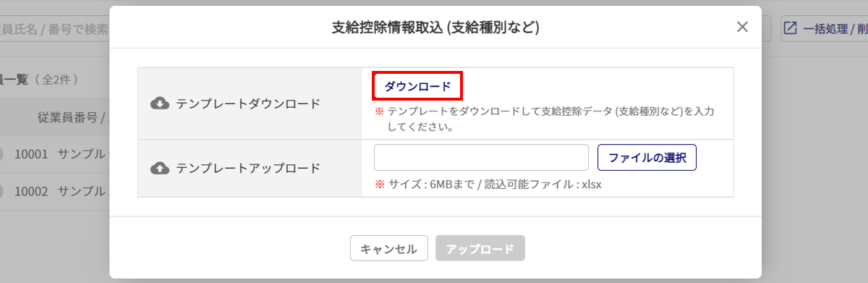Open the 一括処理 menu button

point(824,28)
